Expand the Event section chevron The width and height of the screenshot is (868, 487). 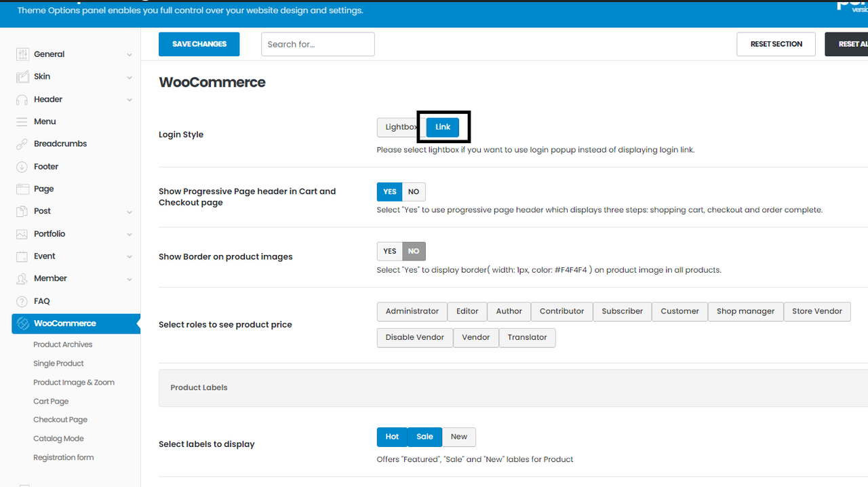(x=130, y=256)
